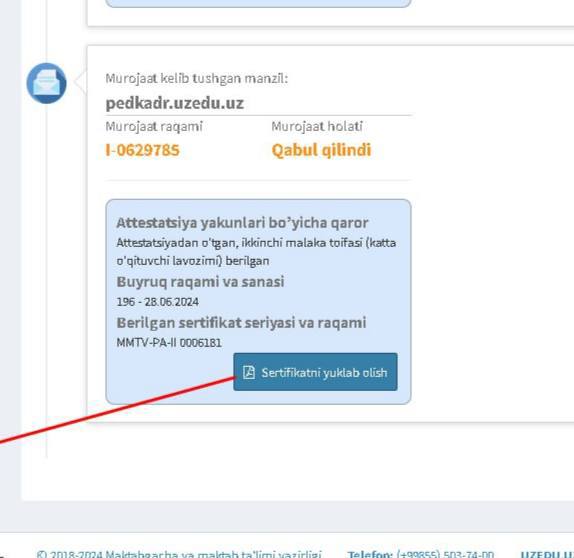574x558 pixels.
Task: Click Berilgan sertifikat seriyasi va raqami heading
Action: [x=241, y=323]
